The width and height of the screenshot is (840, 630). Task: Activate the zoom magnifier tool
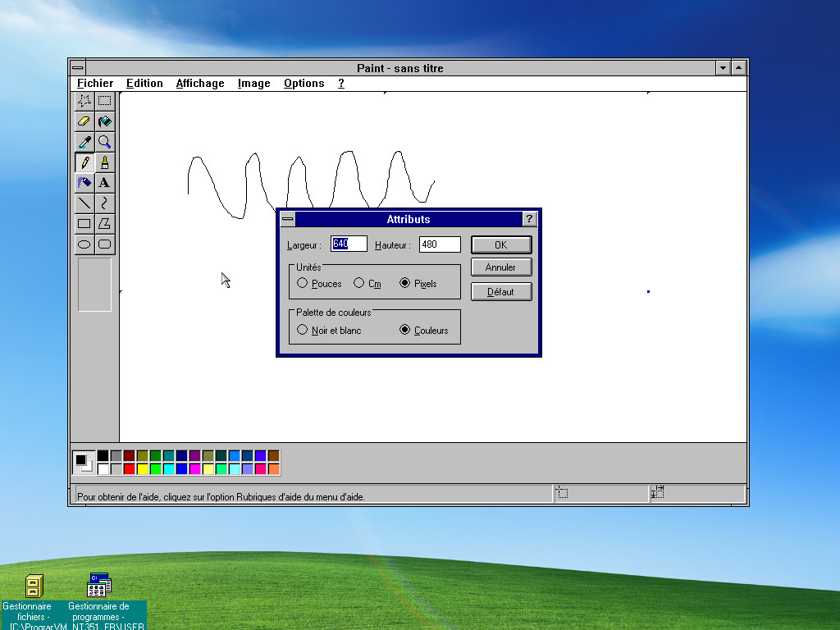click(x=104, y=141)
